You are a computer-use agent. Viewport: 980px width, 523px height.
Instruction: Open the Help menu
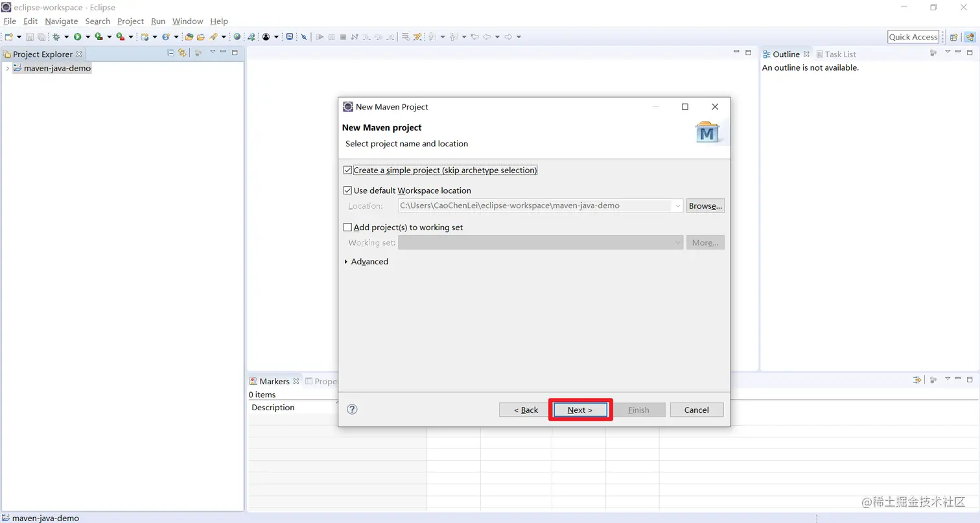219,21
